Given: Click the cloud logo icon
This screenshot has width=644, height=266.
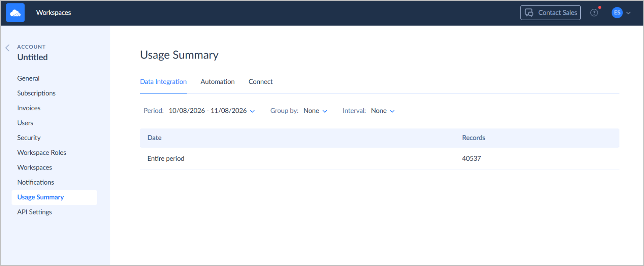Looking at the screenshot, I should [x=15, y=13].
